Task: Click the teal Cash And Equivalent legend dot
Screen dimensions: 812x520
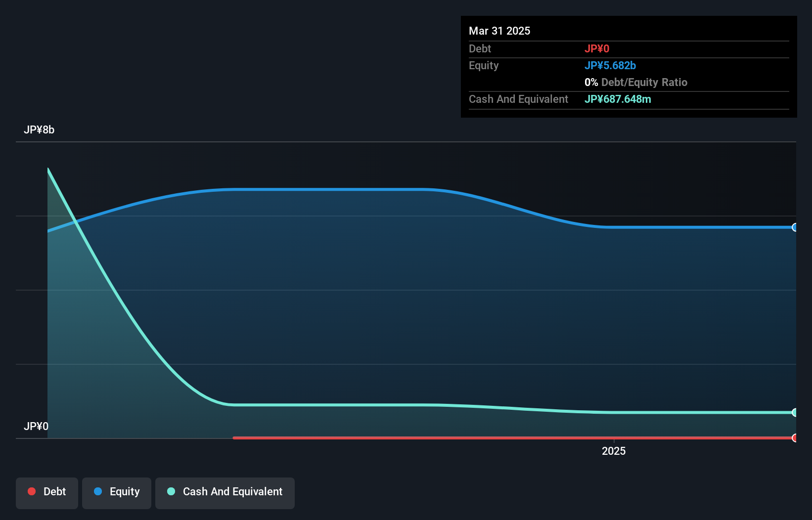Action: [171, 491]
